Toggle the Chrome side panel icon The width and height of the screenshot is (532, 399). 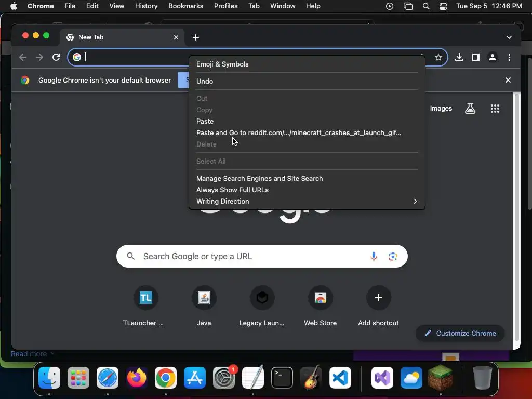click(x=476, y=57)
